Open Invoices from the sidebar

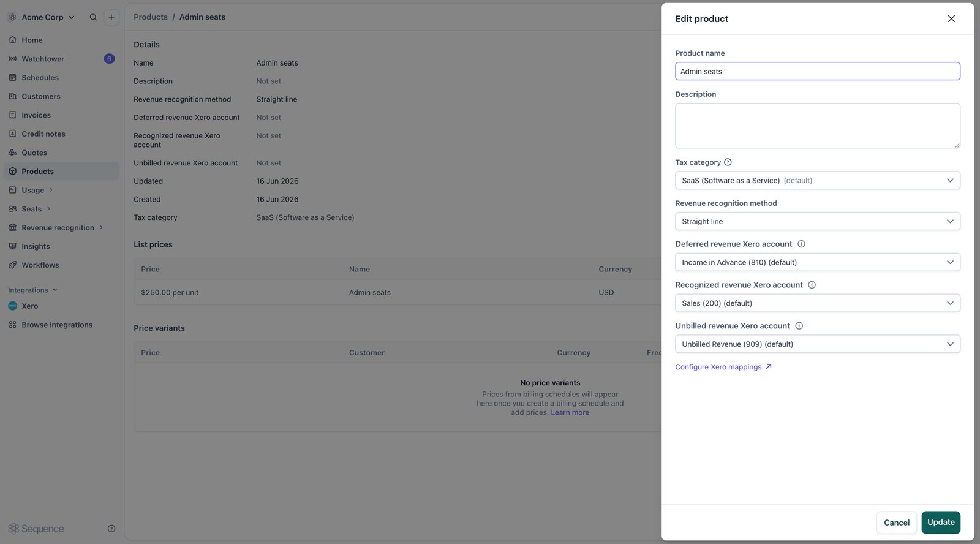pos(61,115)
